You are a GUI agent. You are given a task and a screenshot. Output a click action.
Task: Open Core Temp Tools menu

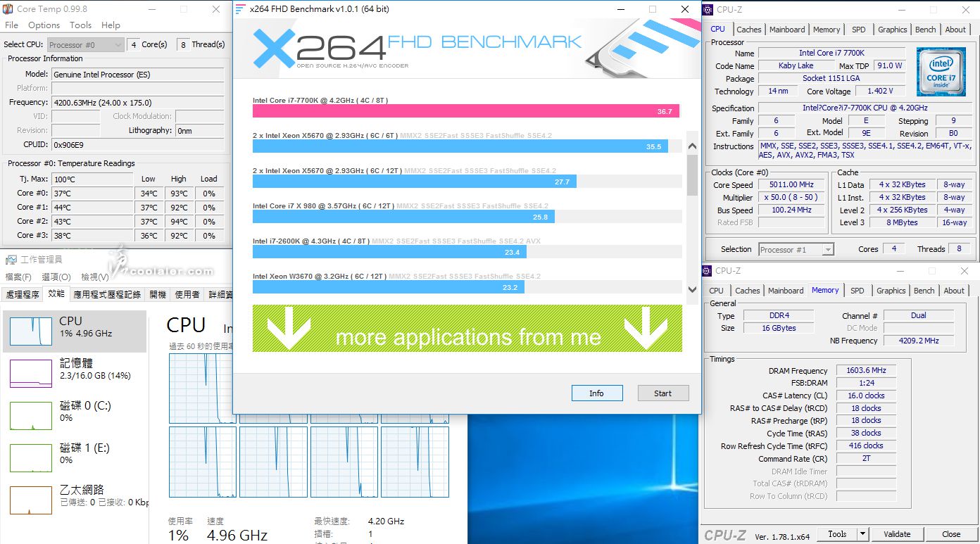point(80,25)
